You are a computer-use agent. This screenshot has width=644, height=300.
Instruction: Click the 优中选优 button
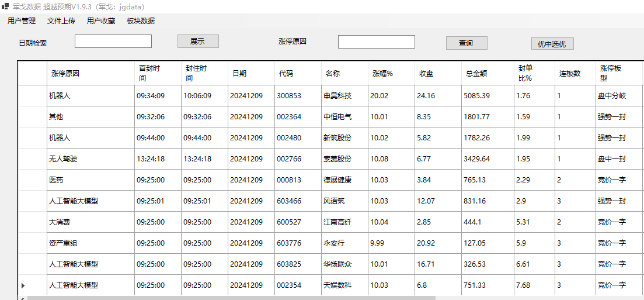point(552,44)
